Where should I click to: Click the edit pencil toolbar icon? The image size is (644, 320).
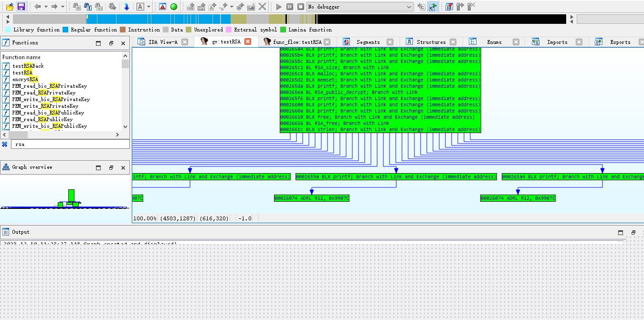coord(251,7)
